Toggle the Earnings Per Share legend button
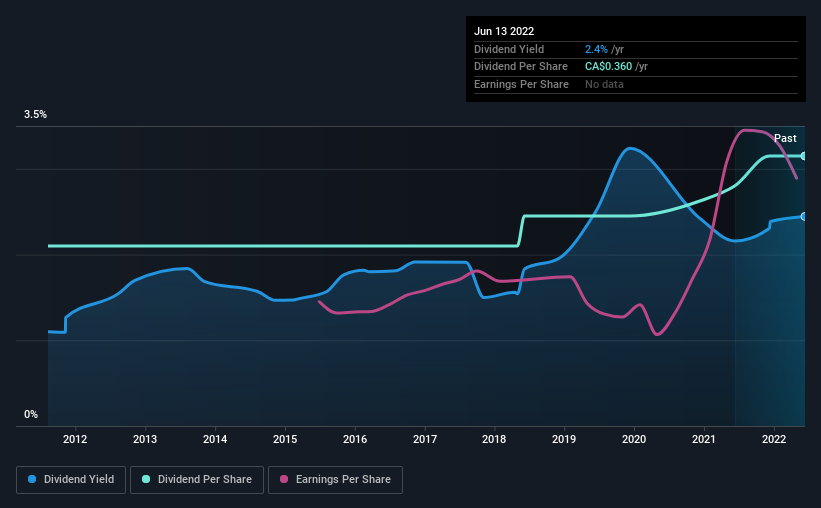The width and height of the screenshot is (821, 508). [335, 480]
